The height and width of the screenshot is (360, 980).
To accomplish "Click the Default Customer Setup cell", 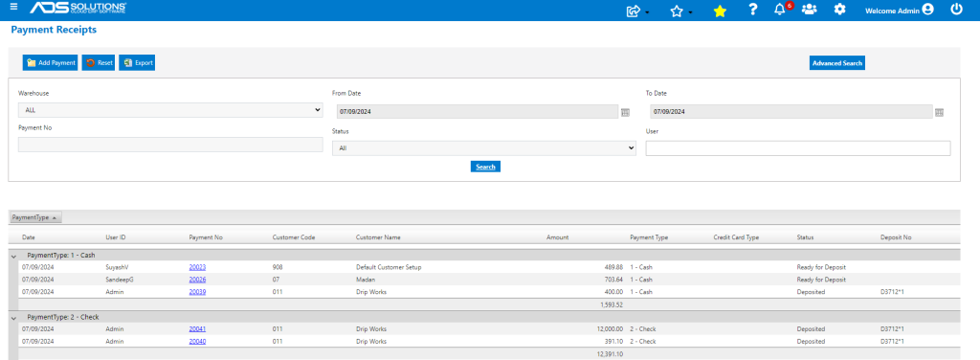I will (389, 267).
